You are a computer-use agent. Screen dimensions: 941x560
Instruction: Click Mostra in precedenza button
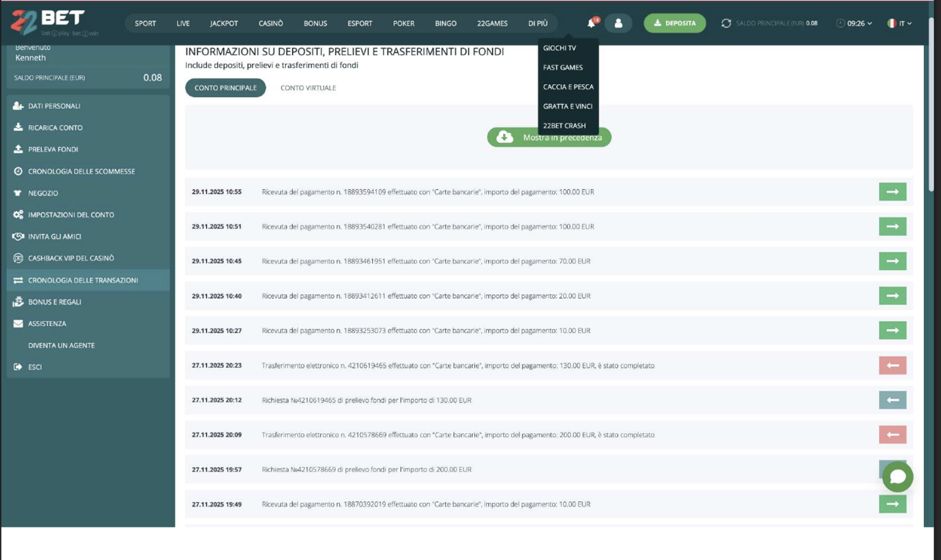pos(549,137)
